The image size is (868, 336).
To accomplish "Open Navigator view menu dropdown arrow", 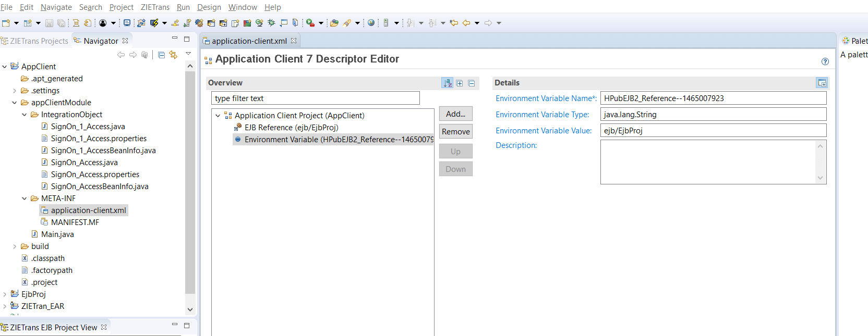I will (x=188, y=54).
